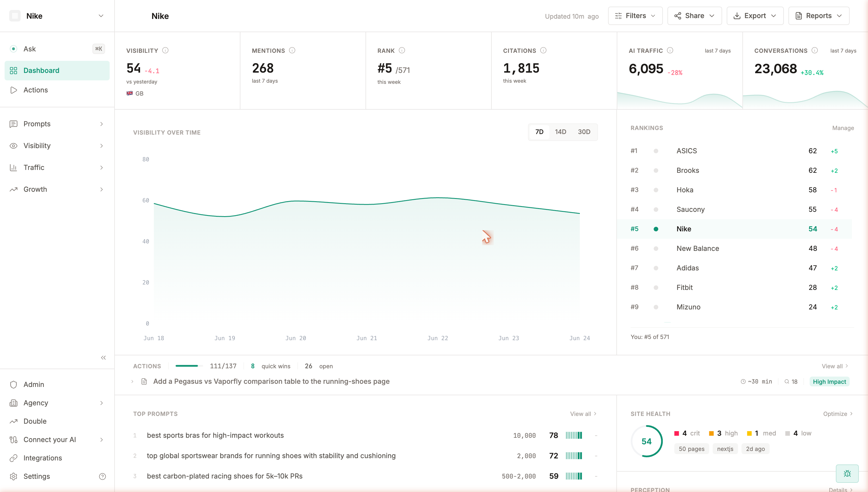This screenshot has width=868, height=492.
Task: Click the Admin shield icon
Action: (x=13, y=385)
